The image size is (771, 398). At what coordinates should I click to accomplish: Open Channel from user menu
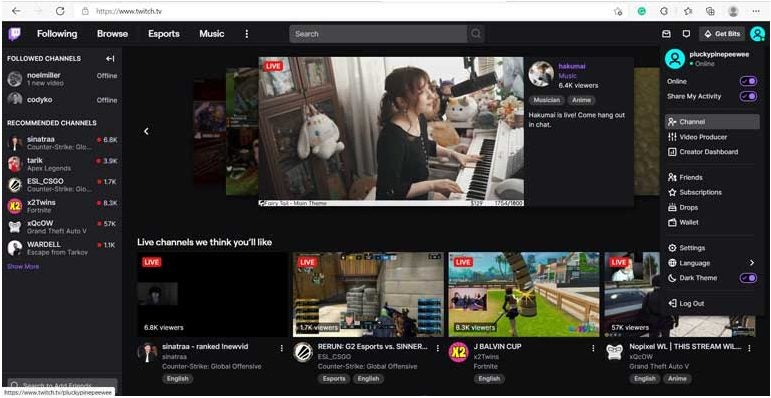(712, 122)
